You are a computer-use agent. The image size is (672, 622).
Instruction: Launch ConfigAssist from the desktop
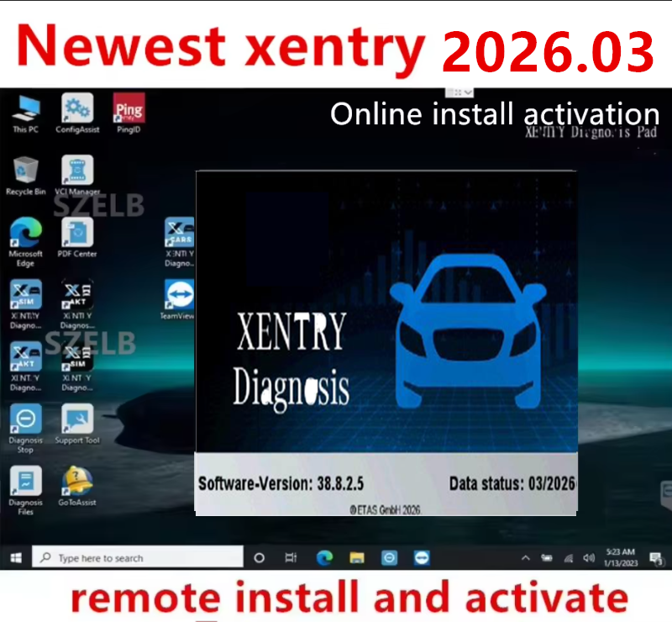77,113
